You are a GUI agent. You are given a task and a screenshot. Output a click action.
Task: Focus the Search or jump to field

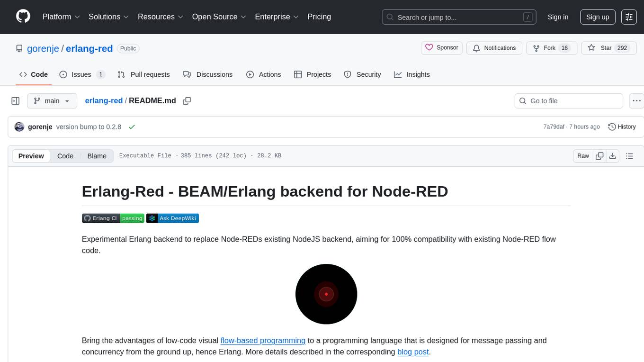click(459, 17)
